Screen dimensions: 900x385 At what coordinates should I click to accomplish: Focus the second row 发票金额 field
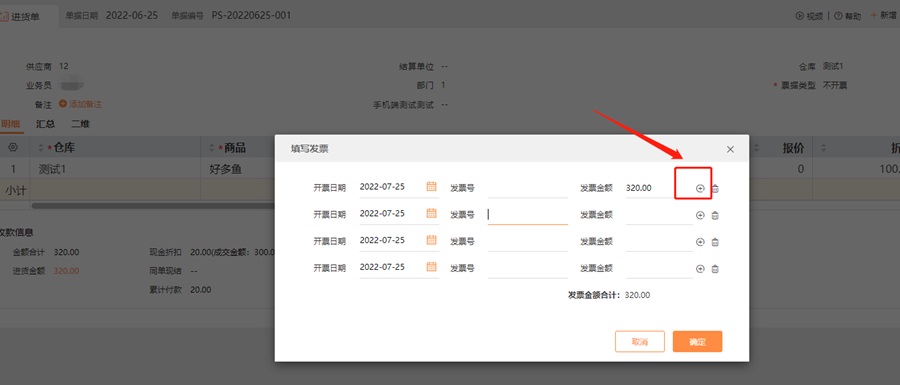659,215
